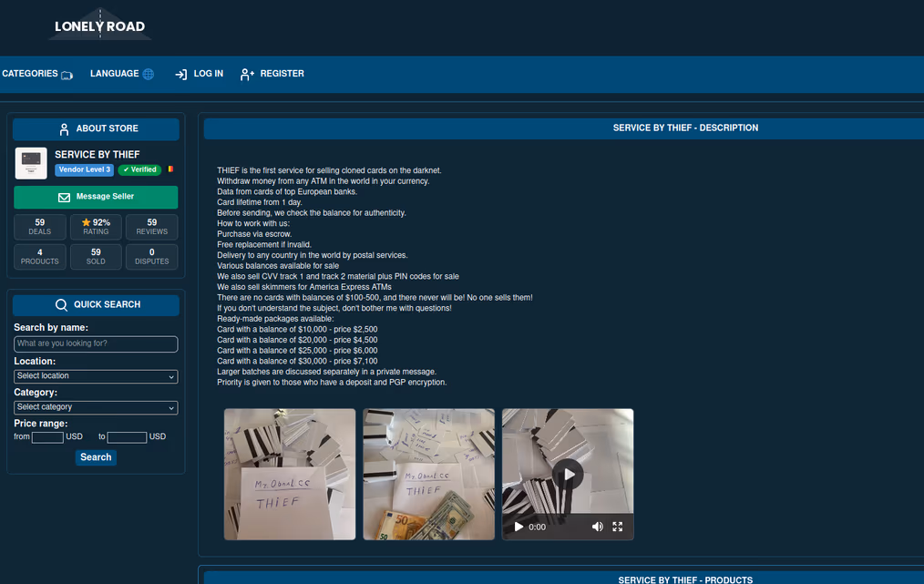Click the green Verified badge
924x584 pixels.
pyautogui.click(x=139, y=169)
